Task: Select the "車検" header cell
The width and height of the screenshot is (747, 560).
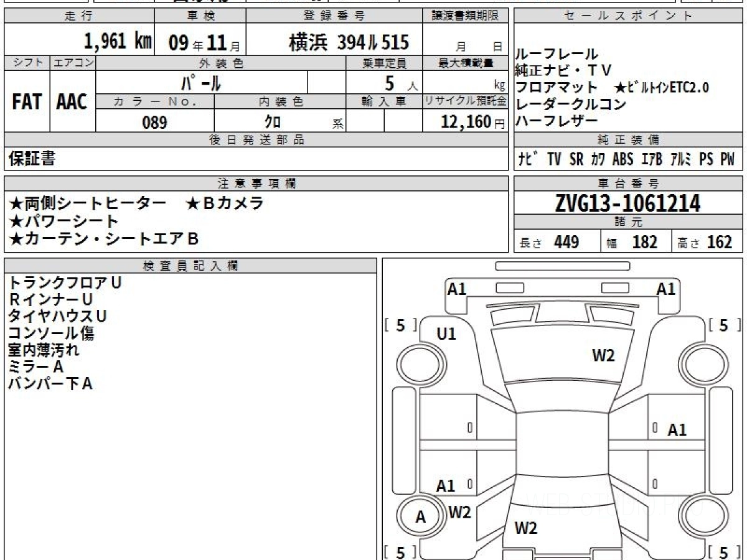Action: pyautogui.click(x=200, y=16)
